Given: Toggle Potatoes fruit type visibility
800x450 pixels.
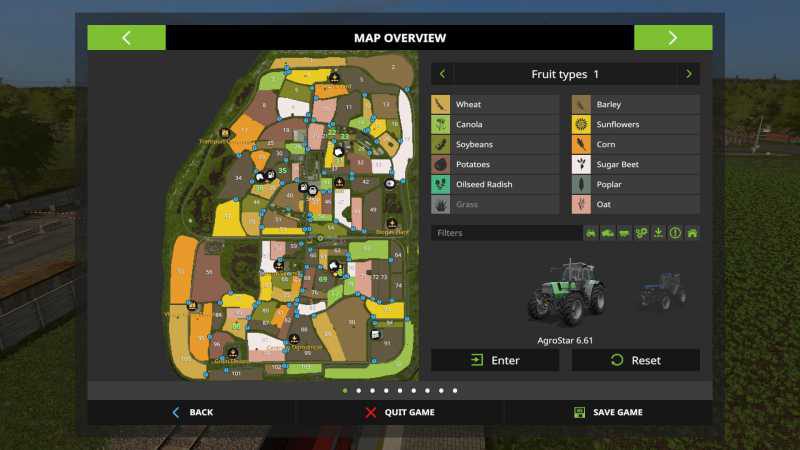Looking at the screenshot, I should (495, 164).
